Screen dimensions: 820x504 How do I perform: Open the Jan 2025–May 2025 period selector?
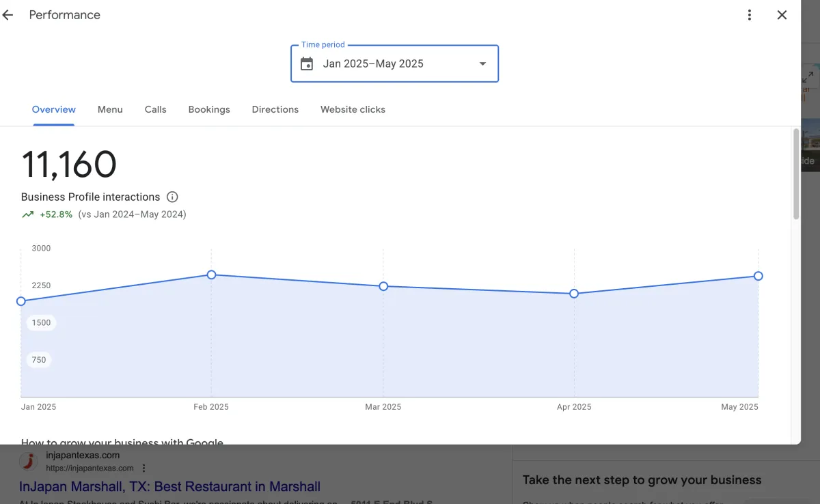pos(394,64)
